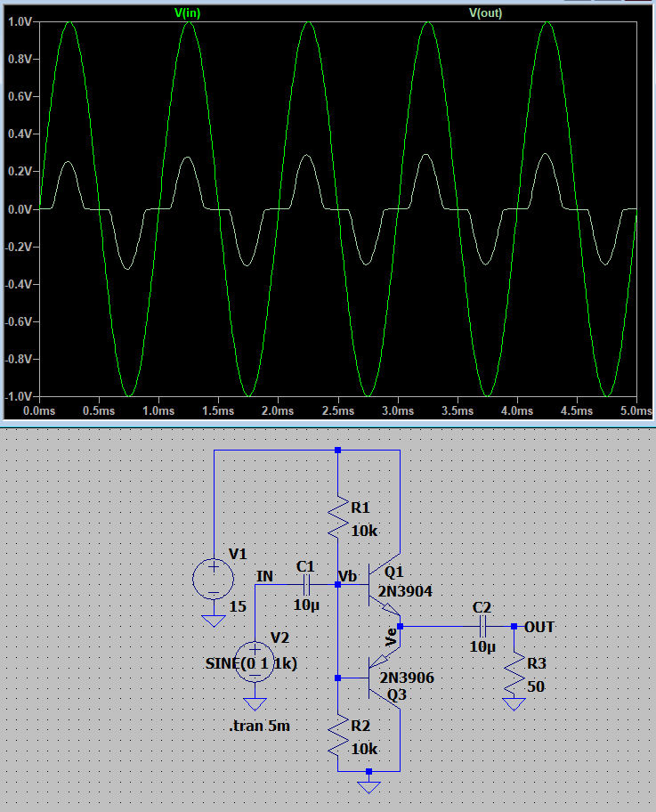Click the .tran 5m simulation directive

point(259,726)
